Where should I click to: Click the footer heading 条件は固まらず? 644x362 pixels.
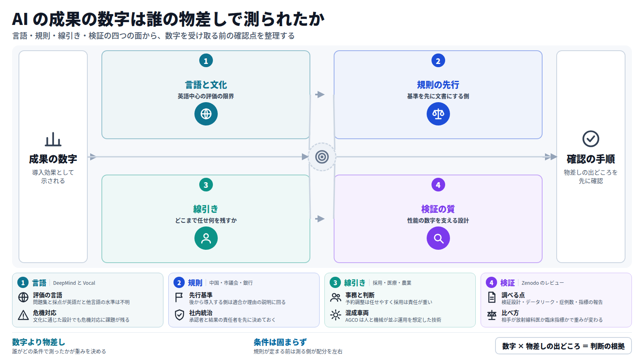[280, 342]
